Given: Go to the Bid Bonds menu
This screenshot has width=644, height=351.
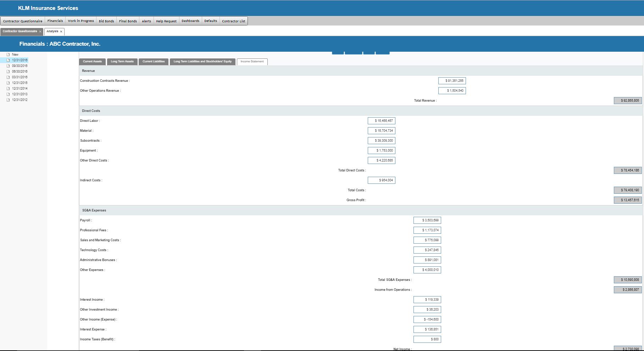Looking at the screenshot, I should pos(106,21).
